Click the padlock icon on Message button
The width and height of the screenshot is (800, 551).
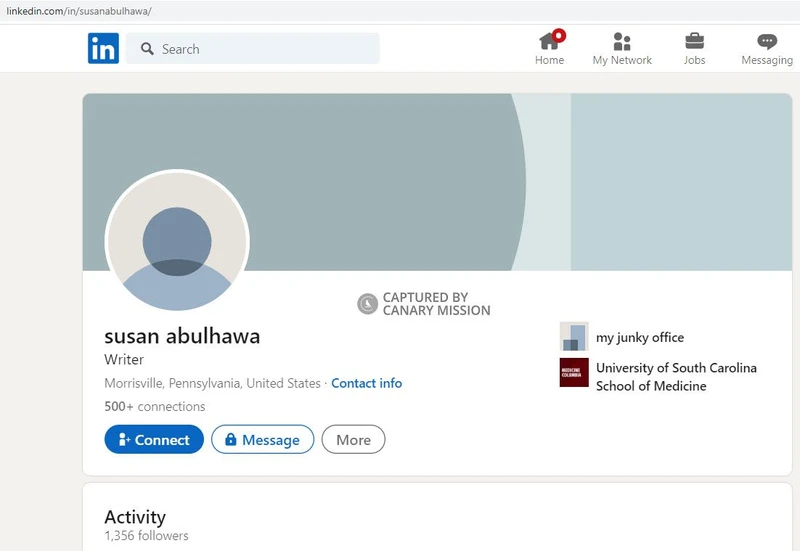[231, 439]
